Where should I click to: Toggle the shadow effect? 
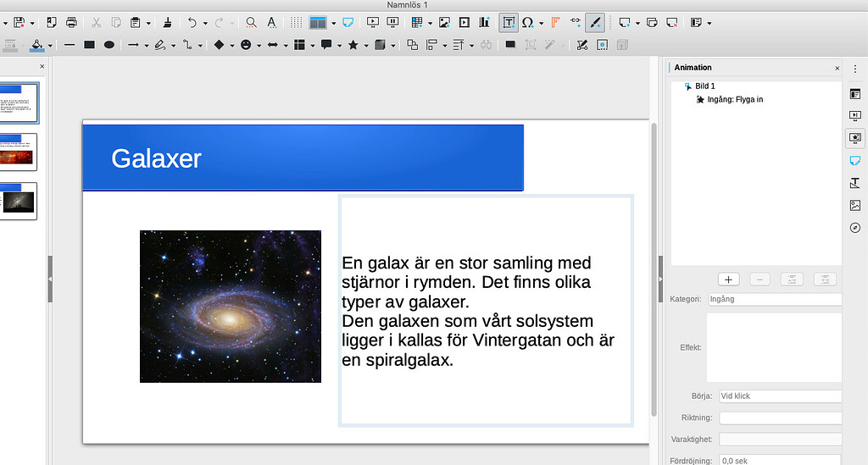(x=510, y=45)
